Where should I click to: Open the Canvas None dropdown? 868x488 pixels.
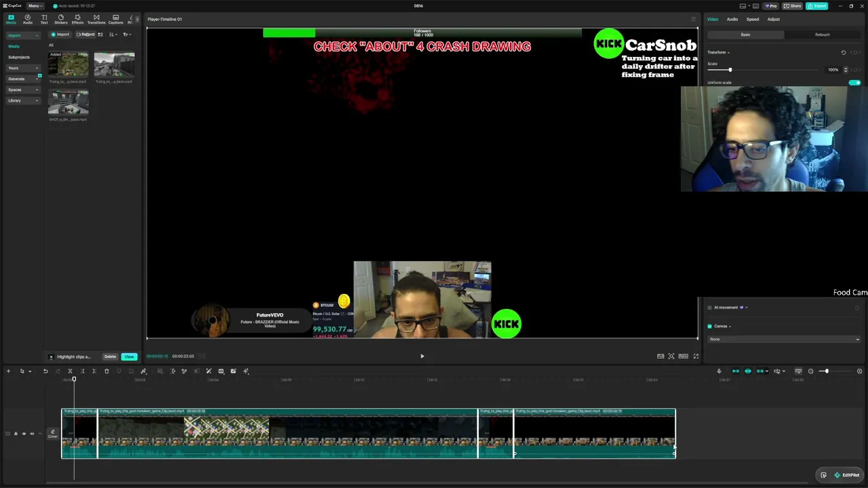click(x=784, y=340)
